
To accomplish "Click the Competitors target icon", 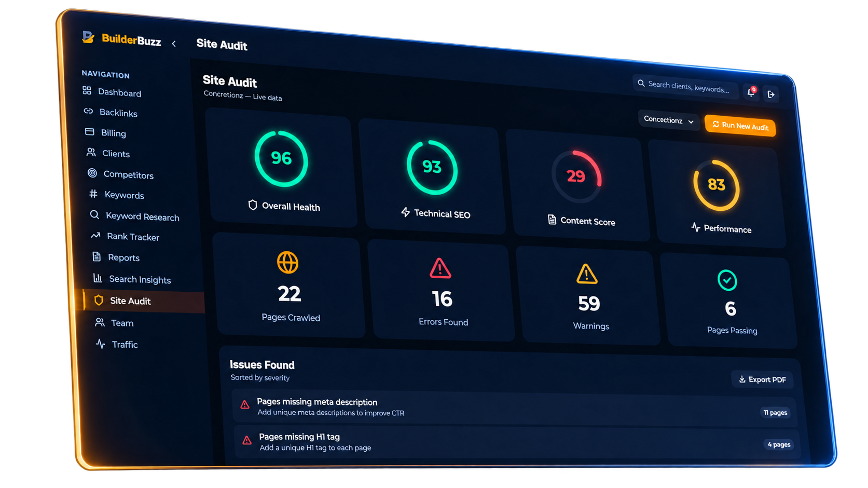I will [92, 173].
